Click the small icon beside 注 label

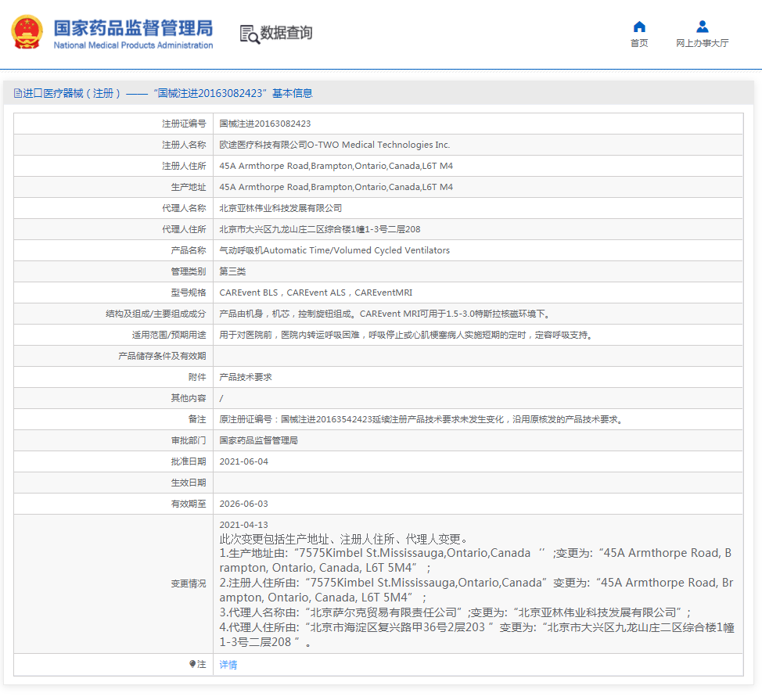tap(192, 664)
